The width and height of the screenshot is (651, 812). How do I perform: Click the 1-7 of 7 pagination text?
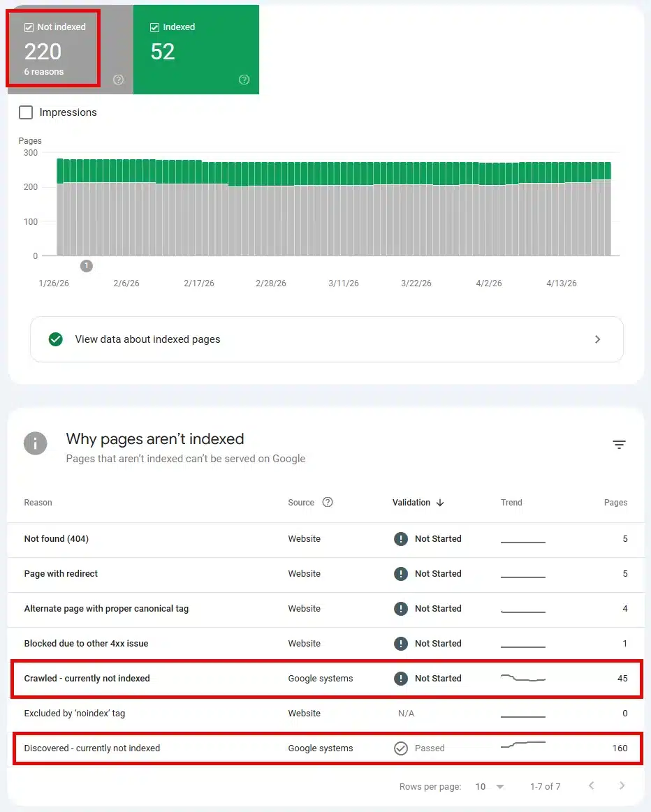545,787
